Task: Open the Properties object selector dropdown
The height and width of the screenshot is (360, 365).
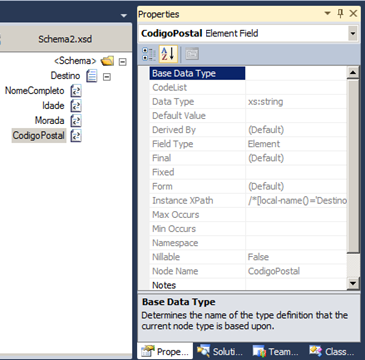Action: click(352, 33)
